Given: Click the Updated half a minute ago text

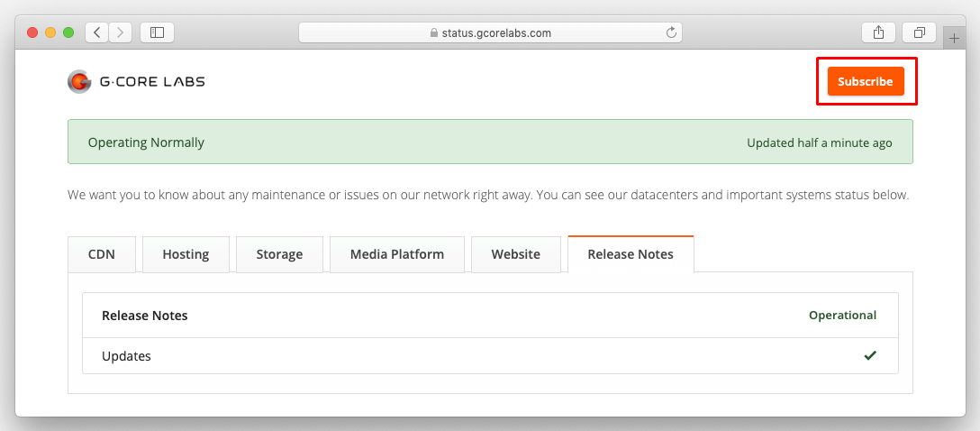Looking at the screenshot, I should tap(820, 142).
